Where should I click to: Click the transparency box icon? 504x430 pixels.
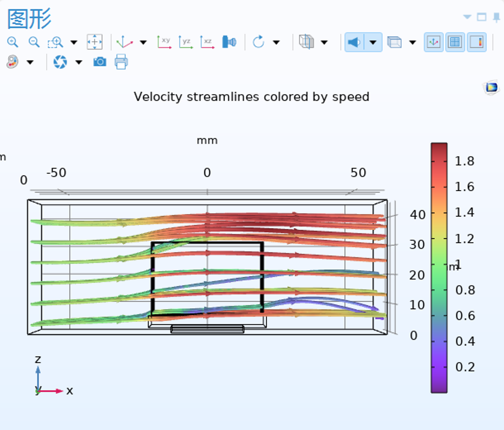pyautogui.click(x=394, y=42)
